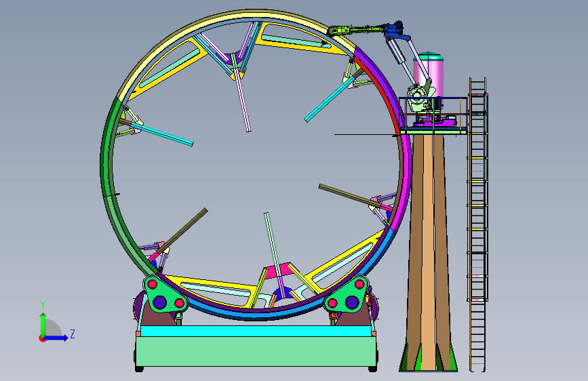Select the green welding torch arm at ring top
This screenshot has height=381, width=588.
pyautogui.click(x=355, y=30)
